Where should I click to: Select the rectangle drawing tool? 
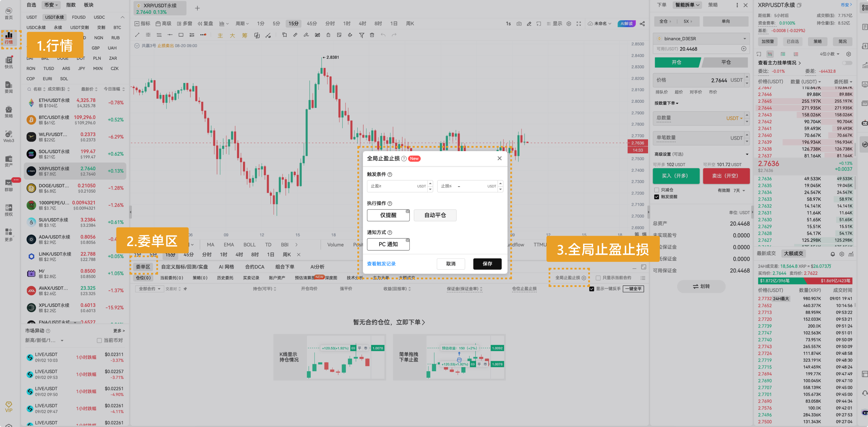[181, 35]
